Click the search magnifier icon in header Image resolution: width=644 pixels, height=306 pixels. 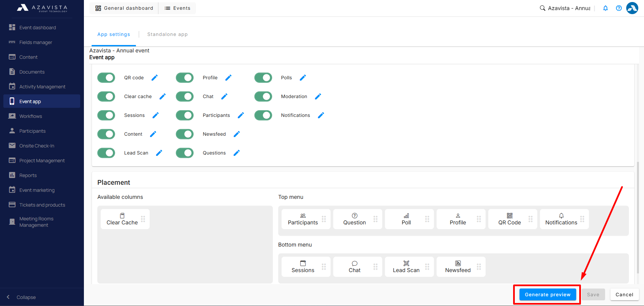542,8
